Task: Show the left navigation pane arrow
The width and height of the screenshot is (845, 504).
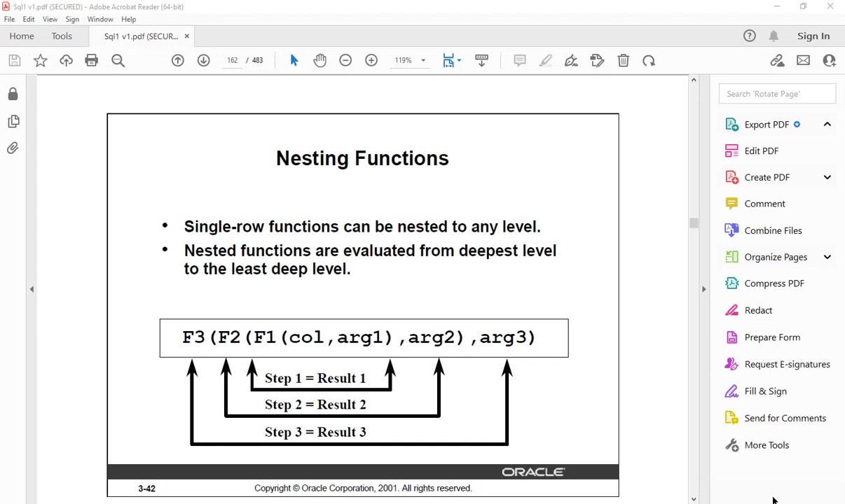Action: pyautogui.click(x=32, y=289)
